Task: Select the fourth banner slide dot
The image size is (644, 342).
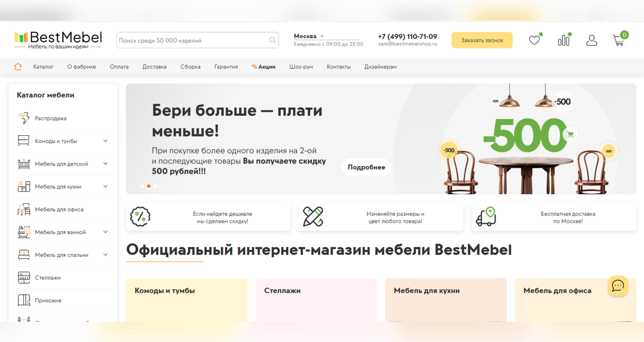Action: point(162,186)
